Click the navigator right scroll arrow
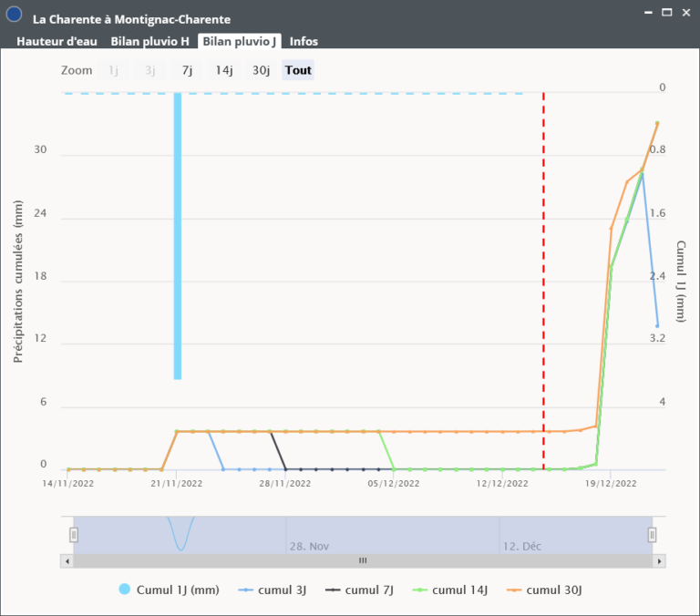Viewport: 700px width, 616px height. tap(658, 560)
